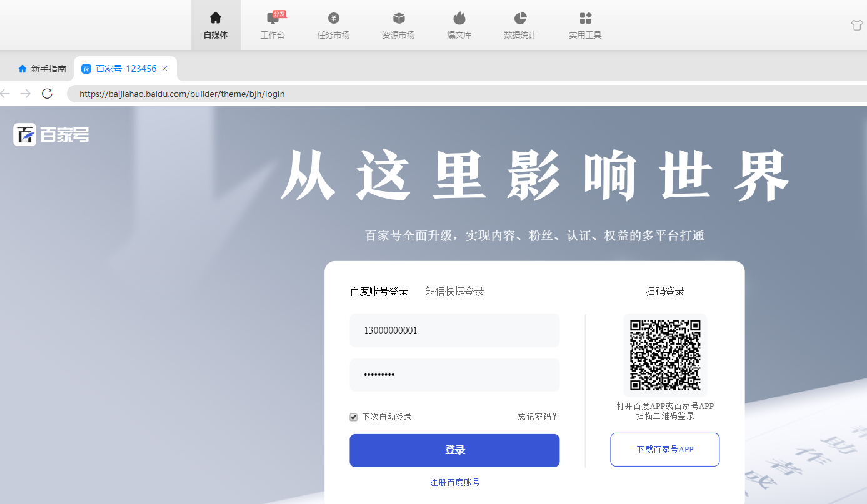Open 爆文库 flame icon

[459, 18]
